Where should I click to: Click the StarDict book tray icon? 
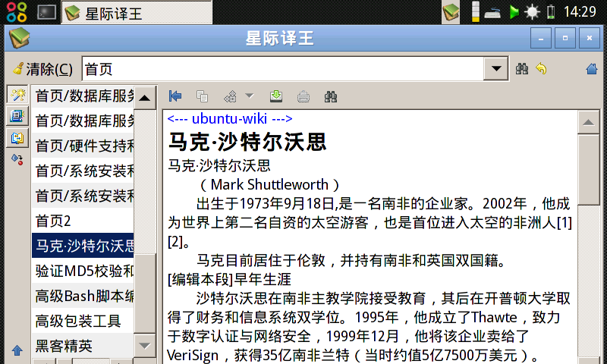pyautogui.click(x=451, y=11)
